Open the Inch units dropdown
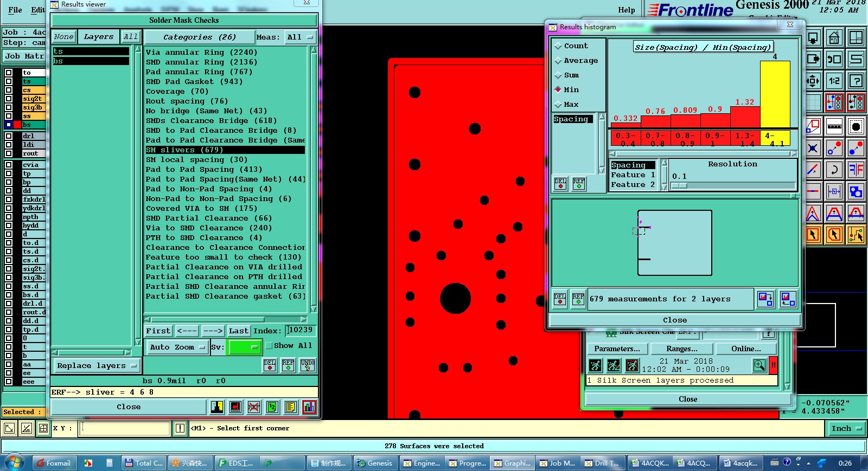Screen dimensions: 868x471 pyautogui.click(x=846, y=429)
